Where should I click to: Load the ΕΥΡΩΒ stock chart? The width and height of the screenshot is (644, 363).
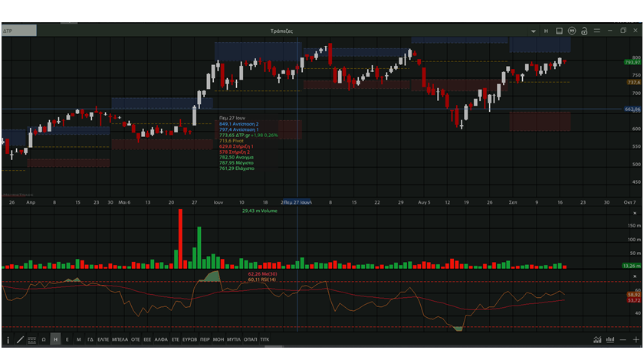190,339
